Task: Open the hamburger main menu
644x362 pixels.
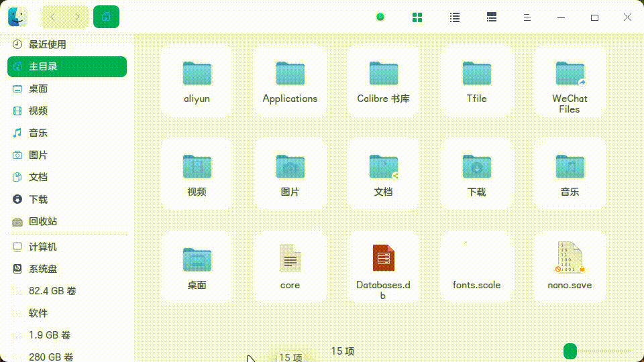Action: point(527,17)
